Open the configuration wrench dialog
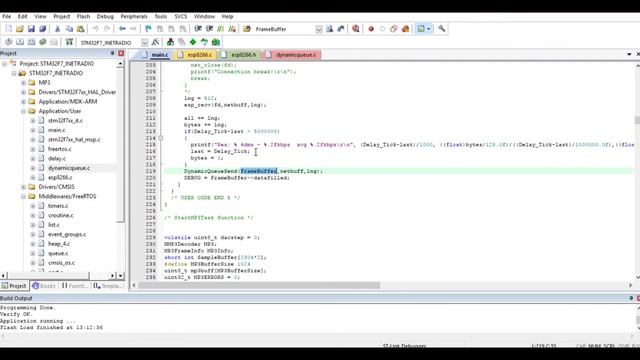Screen dimensions: 640x360 coord(442,29)
